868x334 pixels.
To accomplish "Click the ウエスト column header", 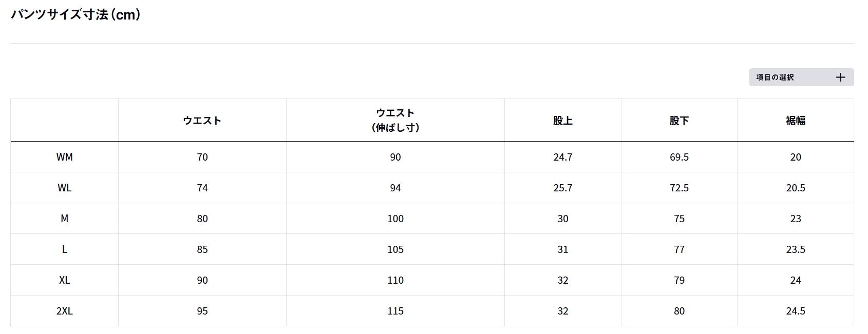I will 202,121.
